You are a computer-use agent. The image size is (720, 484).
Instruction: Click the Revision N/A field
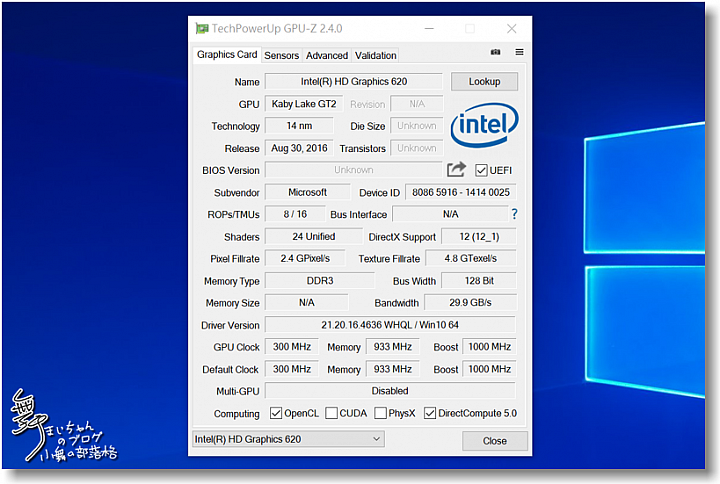point(417,104)
